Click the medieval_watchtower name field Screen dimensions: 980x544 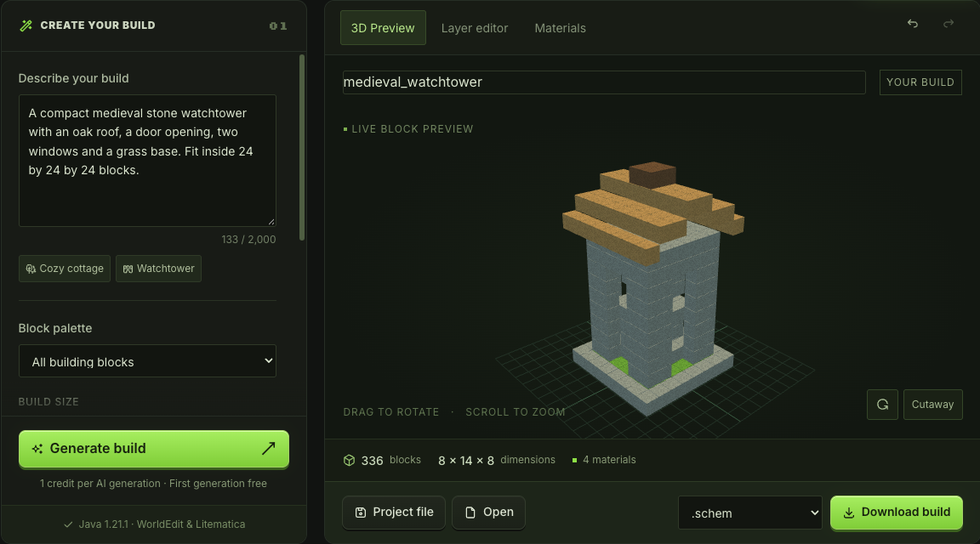click(604, 82)
